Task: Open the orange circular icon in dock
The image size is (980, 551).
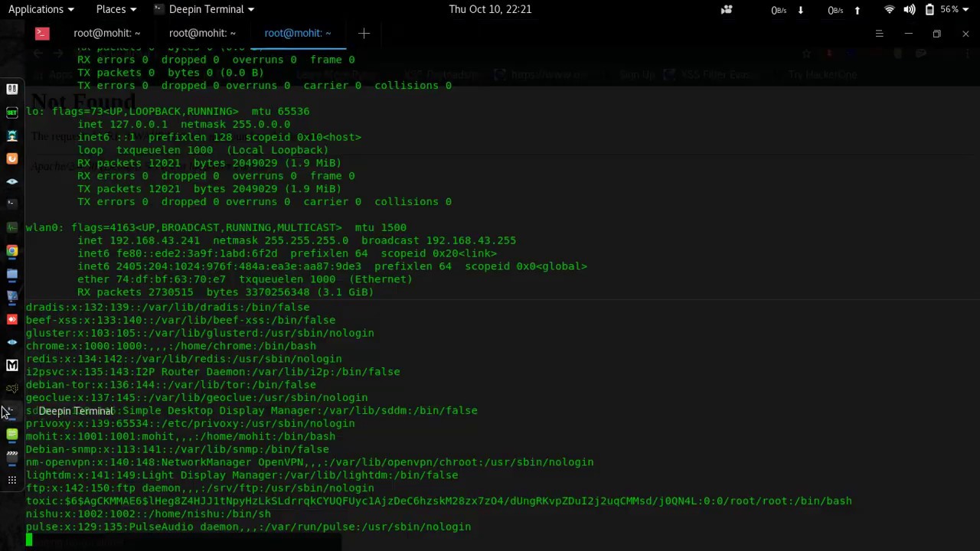Action: pos(12,158)
